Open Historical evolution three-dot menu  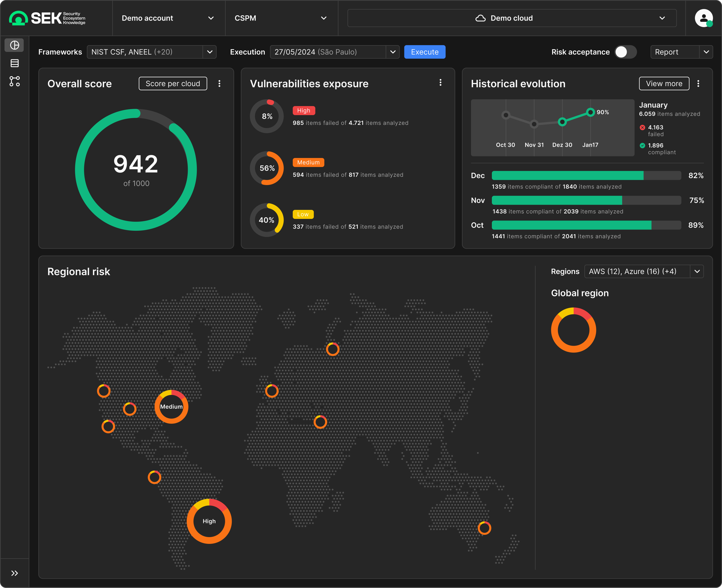(698, 84)
